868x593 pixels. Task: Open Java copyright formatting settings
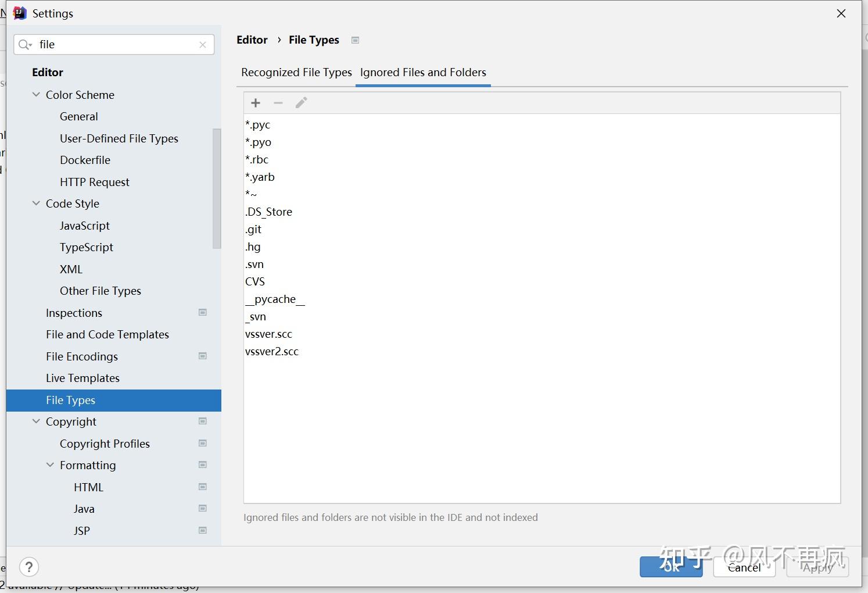coord(84,509)
